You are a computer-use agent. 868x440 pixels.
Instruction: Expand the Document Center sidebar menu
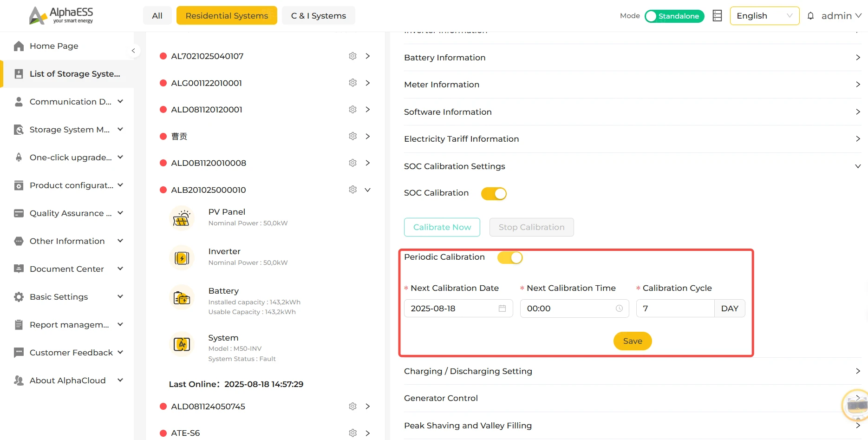[120, 269]
